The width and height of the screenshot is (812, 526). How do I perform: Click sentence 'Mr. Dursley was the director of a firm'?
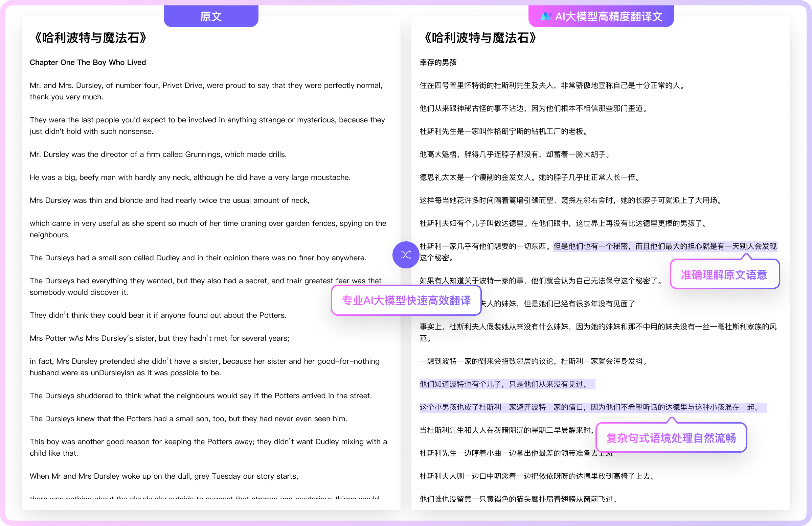click(158, 154)
